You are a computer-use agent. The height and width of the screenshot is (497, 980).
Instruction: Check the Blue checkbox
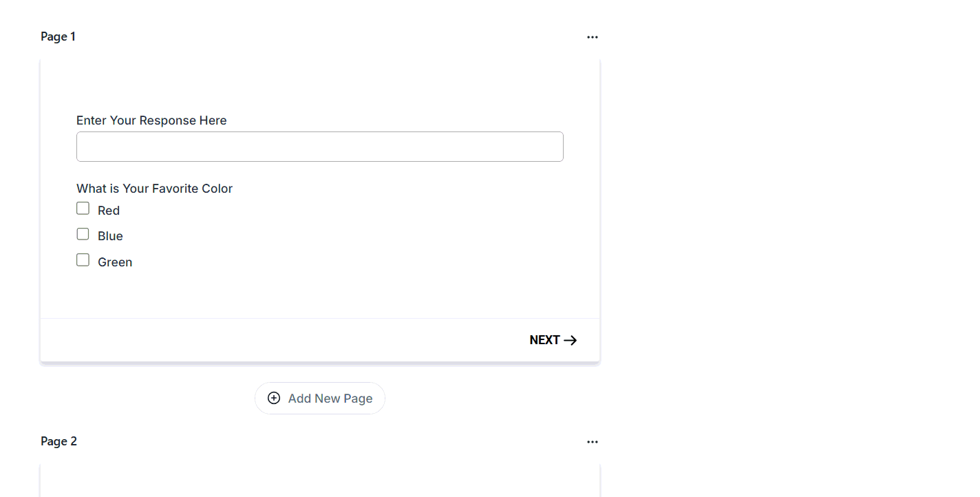[x=83, y=234]
